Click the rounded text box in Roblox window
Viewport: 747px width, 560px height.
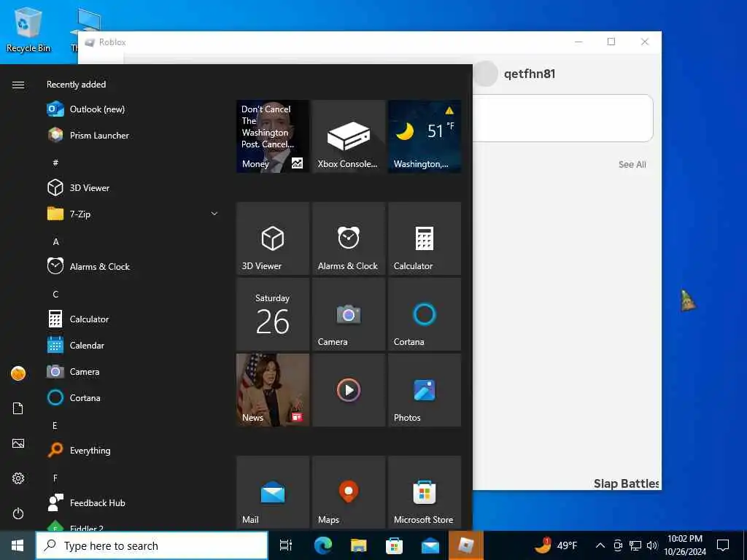pyautogui.click(x=562, y=118)
